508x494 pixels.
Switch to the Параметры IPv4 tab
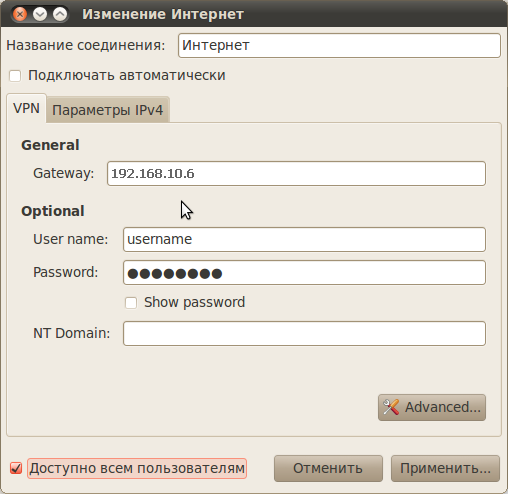(x=108, y=110)
